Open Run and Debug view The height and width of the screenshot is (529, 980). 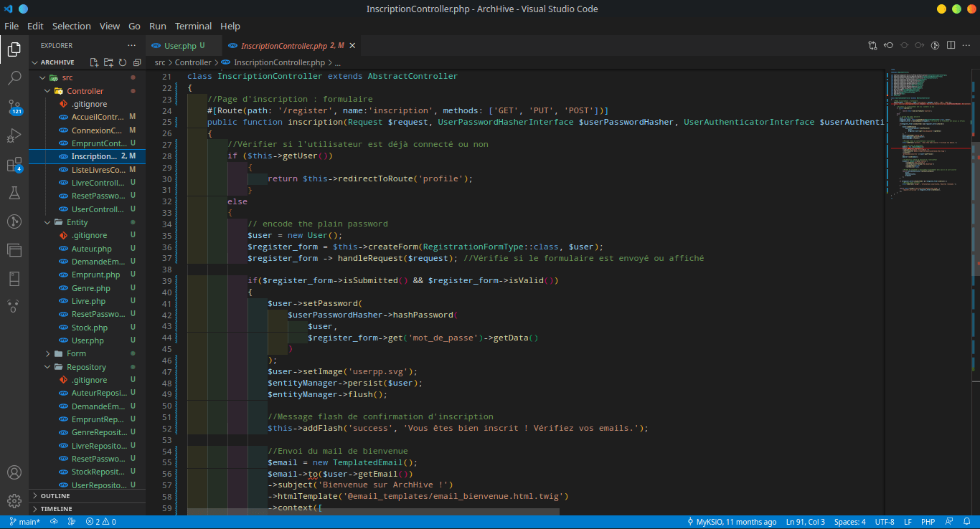pyautogui.click(x=14, y=135)
